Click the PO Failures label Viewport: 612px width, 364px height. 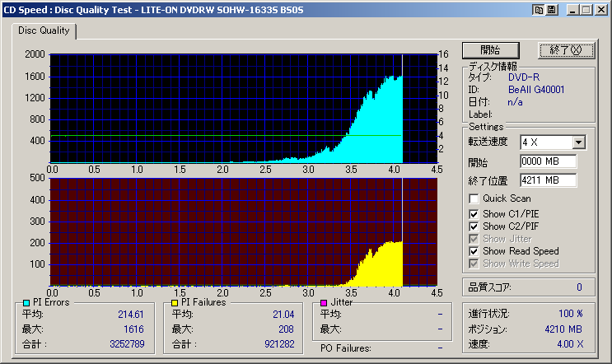345,348
